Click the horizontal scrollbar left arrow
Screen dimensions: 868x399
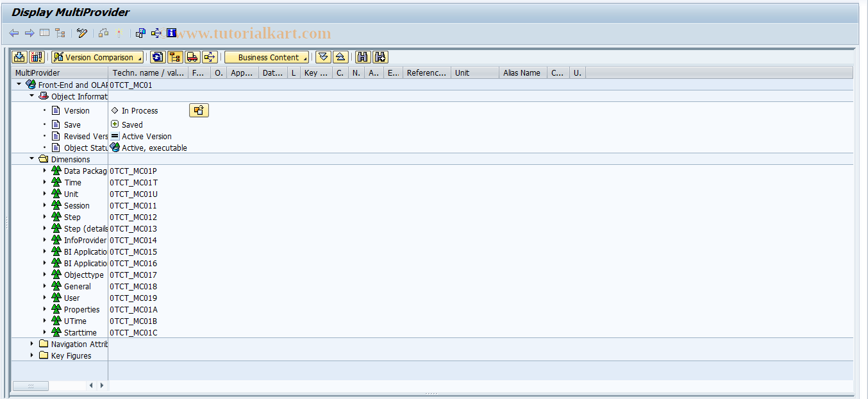91,386
